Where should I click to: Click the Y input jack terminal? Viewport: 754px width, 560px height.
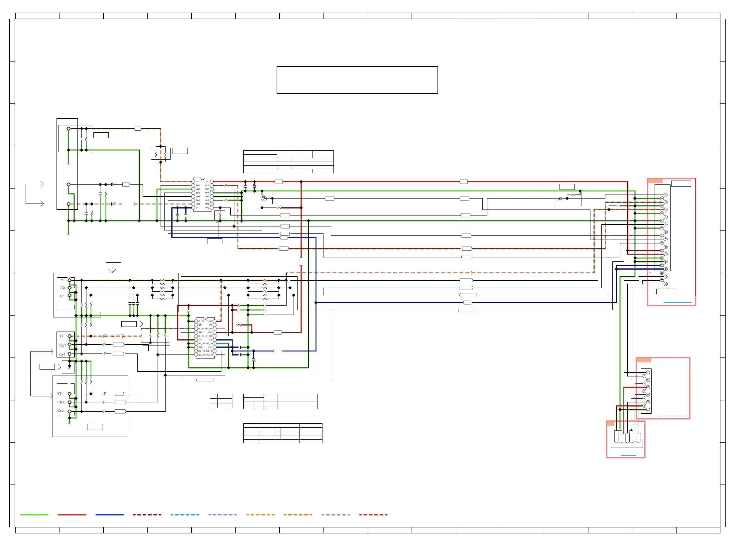point(69,280)
